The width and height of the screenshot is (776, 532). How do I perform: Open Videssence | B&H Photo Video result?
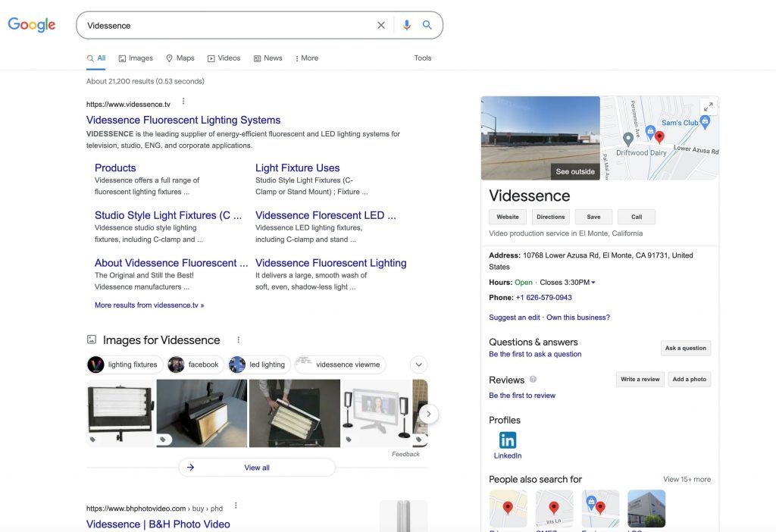click(x=158, y=524)
